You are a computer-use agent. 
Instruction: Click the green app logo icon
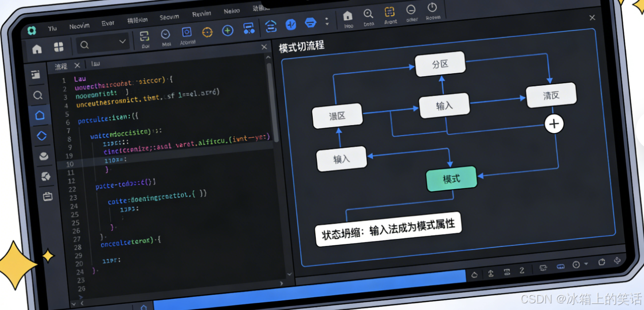(31, 30)
